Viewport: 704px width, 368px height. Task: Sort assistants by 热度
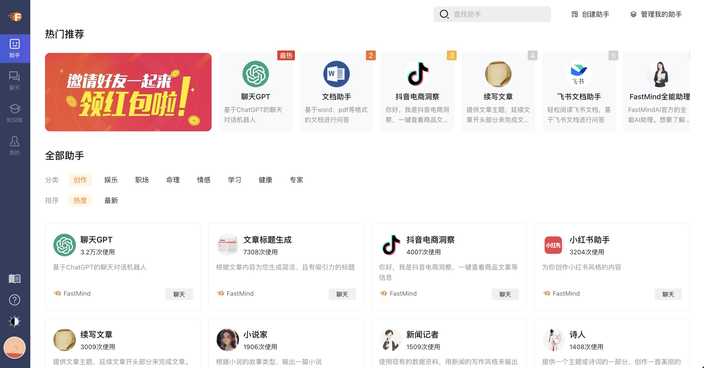80,200
